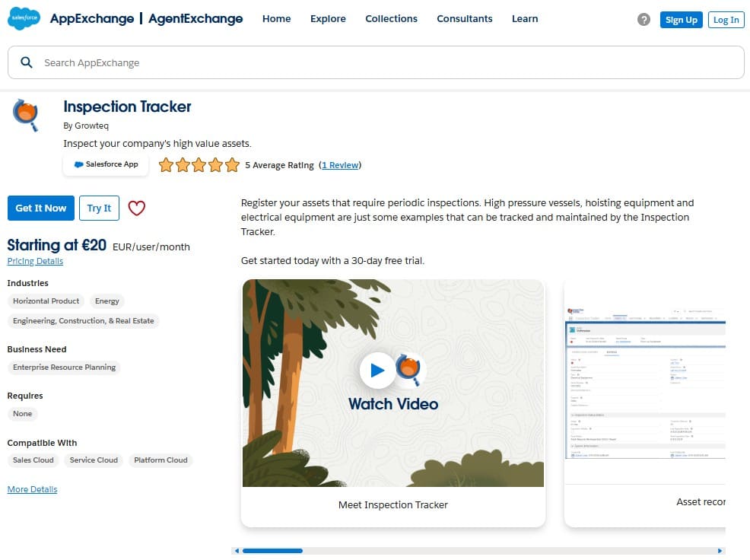This screenshot has height=560, width=750.
Task: Click the 5 Average Rating text
Action: coord(279,165)
